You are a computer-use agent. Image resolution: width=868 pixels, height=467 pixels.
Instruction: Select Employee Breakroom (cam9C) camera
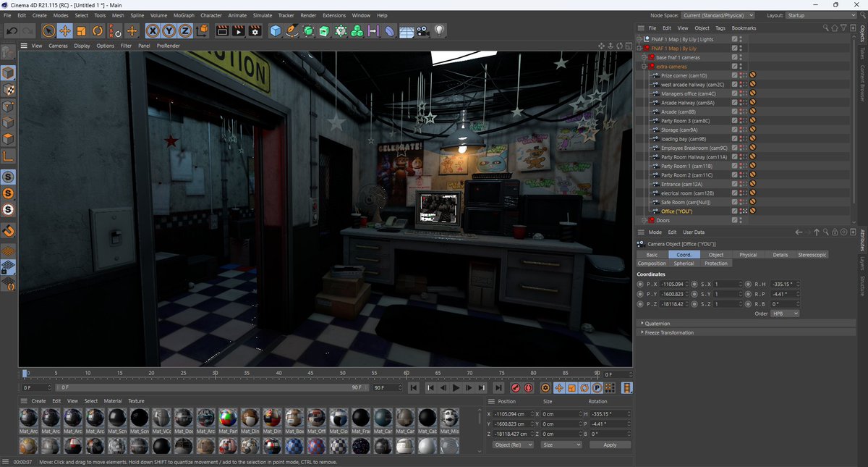[x=694, y=148]
